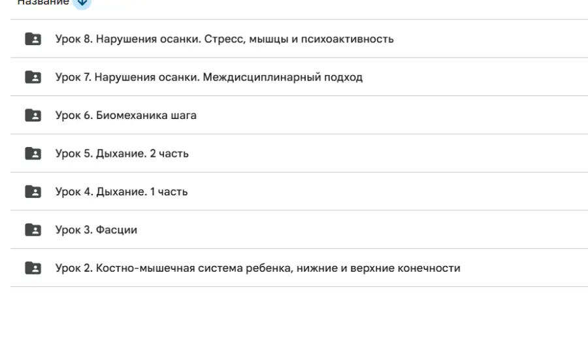The image size is (588, 364).
Task: Select the "Урок 6. Биомеханика шага" title
Action: [125, 116]
